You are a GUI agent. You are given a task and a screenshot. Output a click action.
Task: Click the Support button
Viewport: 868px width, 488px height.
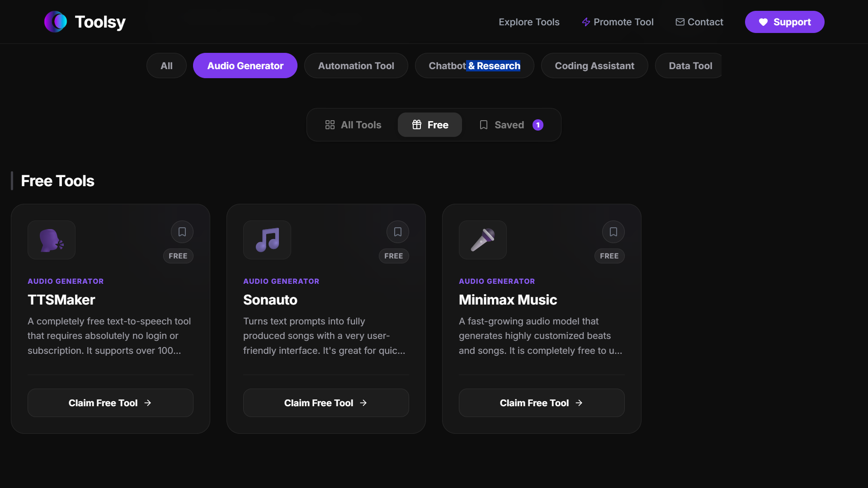coord(784,22)
